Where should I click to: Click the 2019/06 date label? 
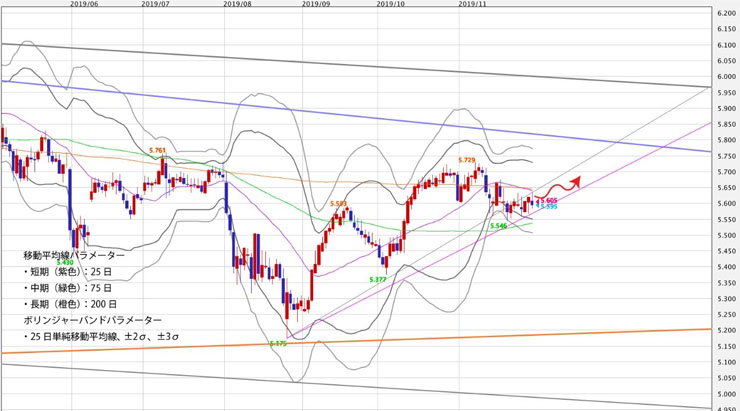coord(84,4)
